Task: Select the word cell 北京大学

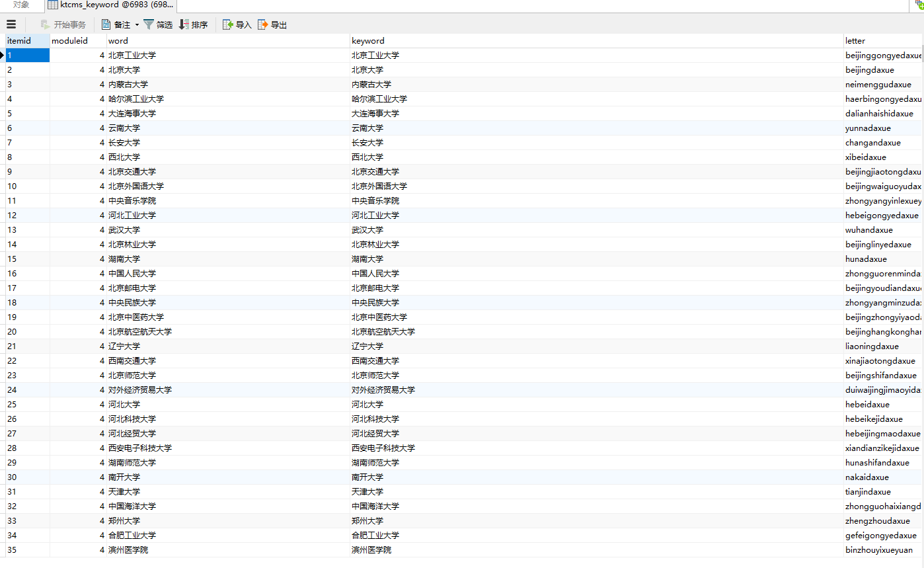Action: [228, 70]
